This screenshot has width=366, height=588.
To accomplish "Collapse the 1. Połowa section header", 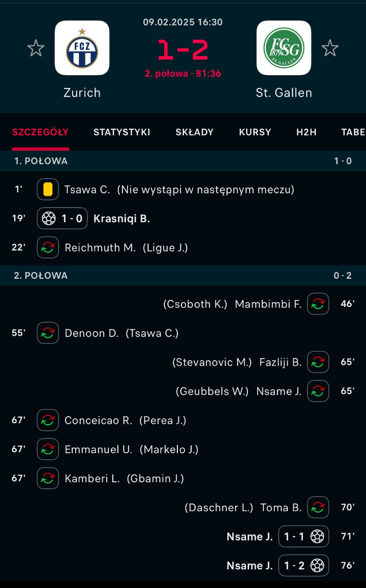I will pyautogui.click(x=183, y=161).
